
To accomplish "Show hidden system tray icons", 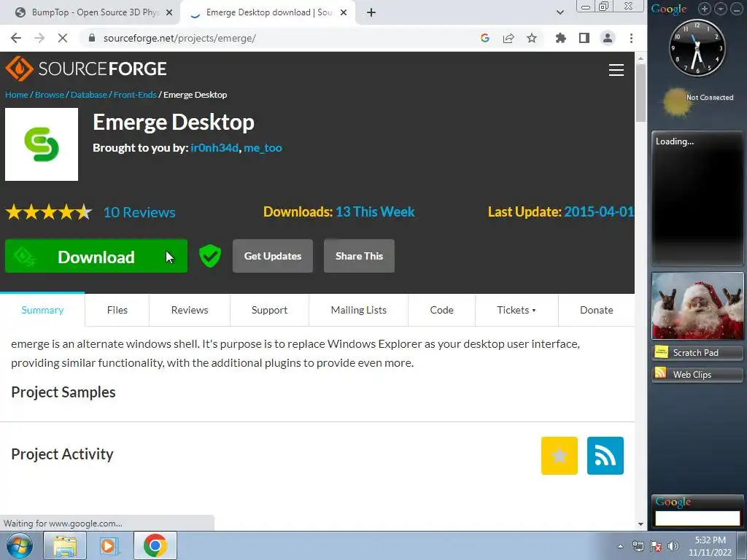I will click(620, 547).
